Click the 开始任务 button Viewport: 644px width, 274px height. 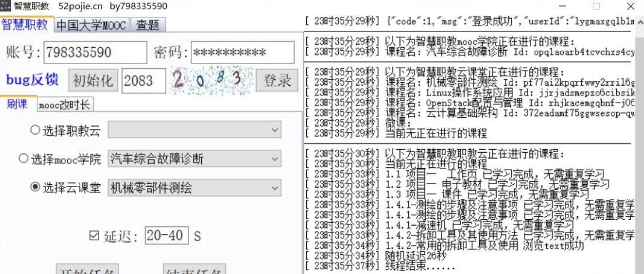click(x=87, y=270)
